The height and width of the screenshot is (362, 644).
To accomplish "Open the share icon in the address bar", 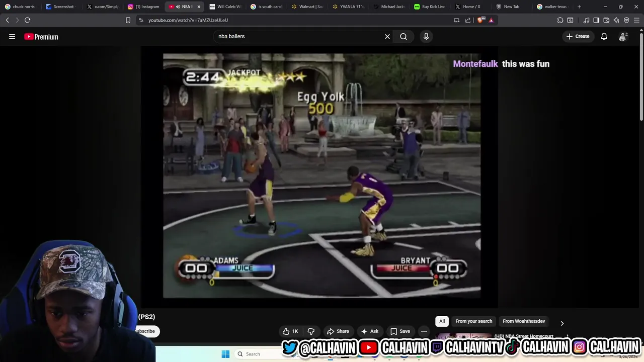I will pyautogui.click(x=468, y=20).
